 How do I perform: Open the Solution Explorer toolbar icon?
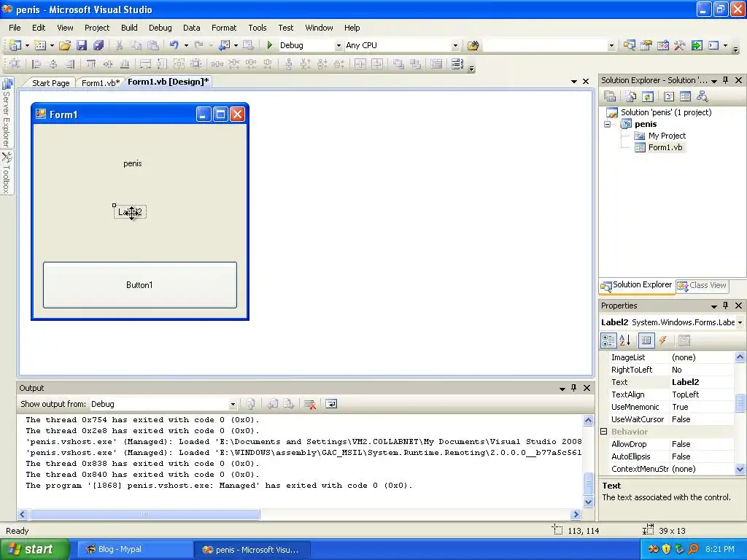(x=629, y=45)
